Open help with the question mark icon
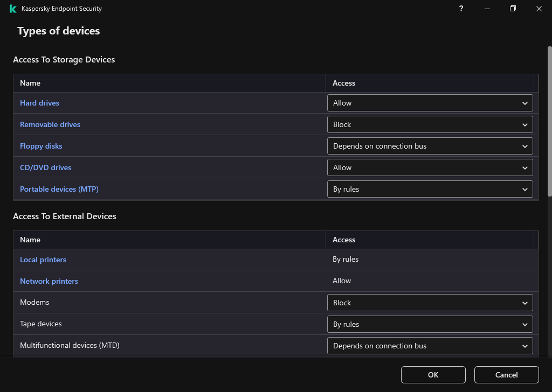Screen dimensions: 552x392 click(461, 9)
